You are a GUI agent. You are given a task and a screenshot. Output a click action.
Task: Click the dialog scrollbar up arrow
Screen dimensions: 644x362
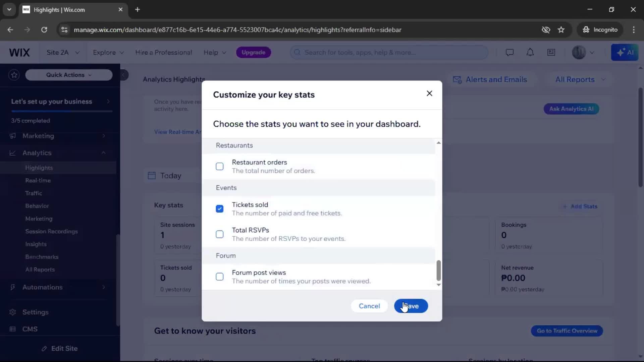coord(438,143)
